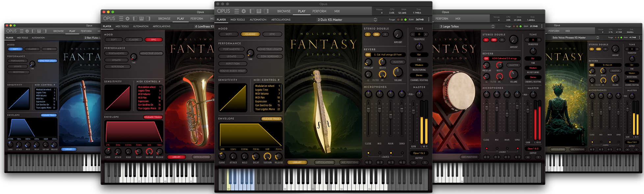Toggle the gold Release Trails button in Strings window

click(x=271, y=119)
